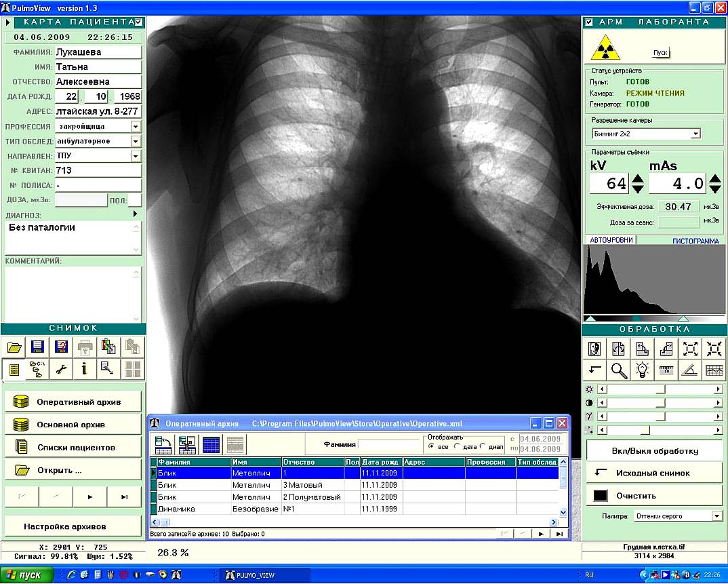
Task: Open the wrench settings icon
Action: pyautogui.click(x=61, y=370)
